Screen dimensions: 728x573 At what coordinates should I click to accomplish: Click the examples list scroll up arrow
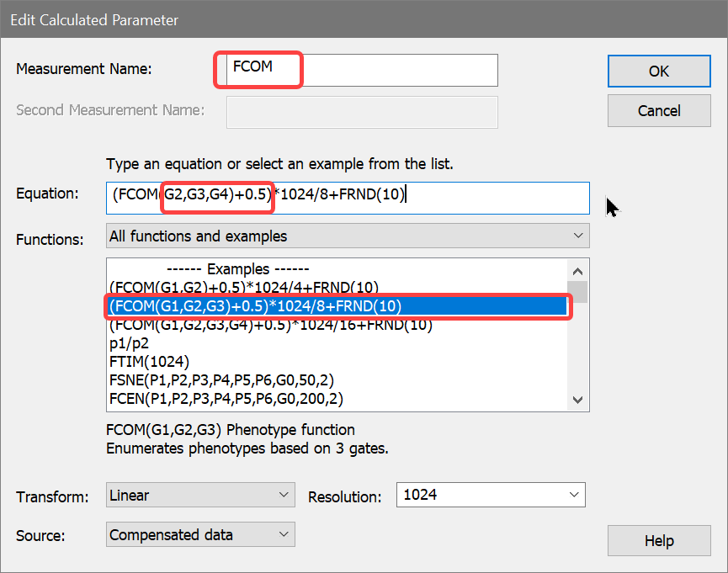tap(577, 271)
